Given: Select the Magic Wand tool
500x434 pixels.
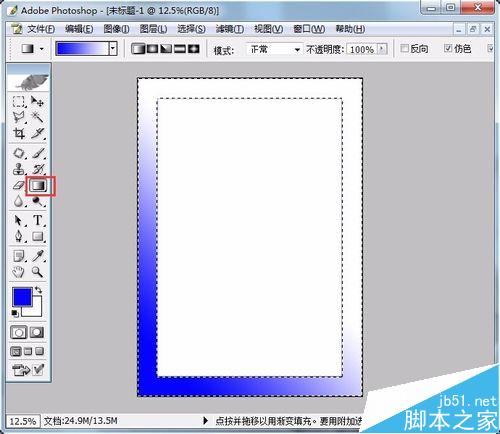Looking at the screenshot, I should click(x=37, y=117).
